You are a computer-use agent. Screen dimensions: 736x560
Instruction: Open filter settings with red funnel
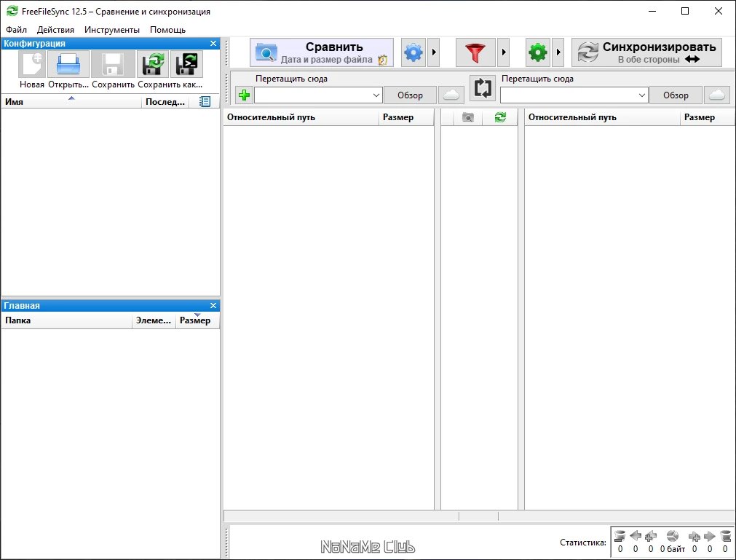point(475,52)
